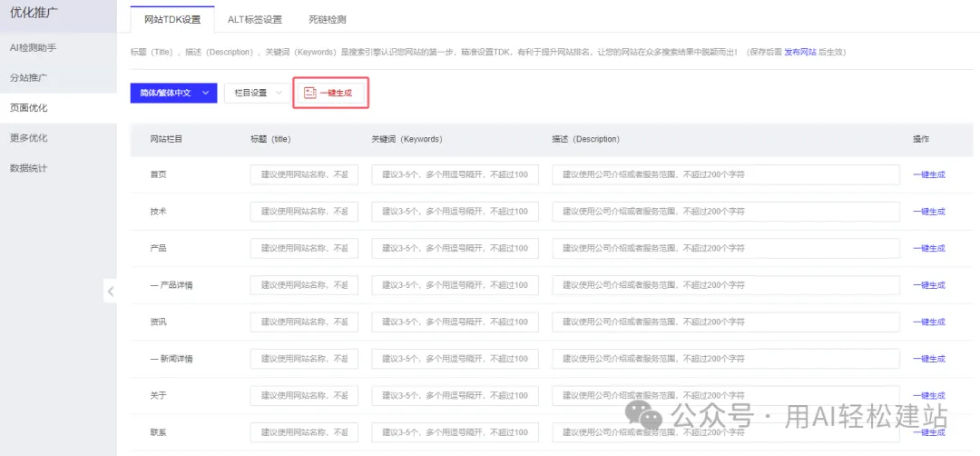Viewport: 980px width, 456px height.
Task: Focus the title field for 产品详情
Action: pyautogui.click(x=304, y=285)
